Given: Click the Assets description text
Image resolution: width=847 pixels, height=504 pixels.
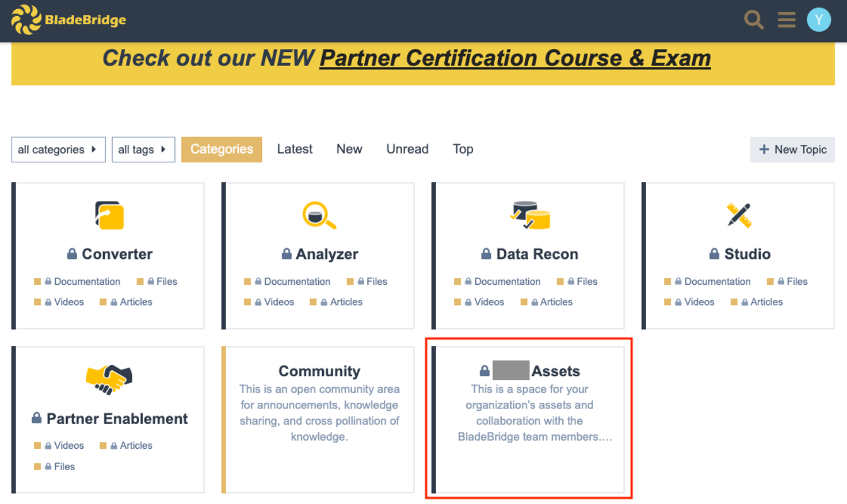Looking at the screenshot, I should pyautogui.click(x=535, y=413).
